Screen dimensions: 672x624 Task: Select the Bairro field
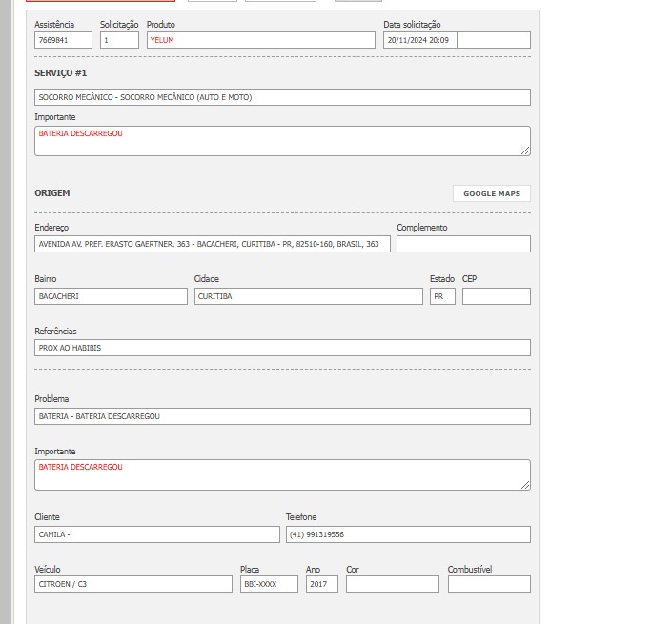pos(111,296)
